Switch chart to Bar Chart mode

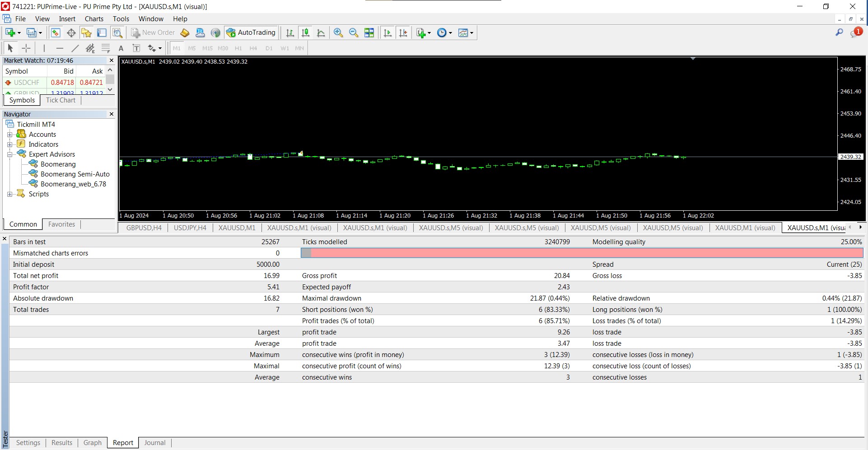[x=290, y=32]
